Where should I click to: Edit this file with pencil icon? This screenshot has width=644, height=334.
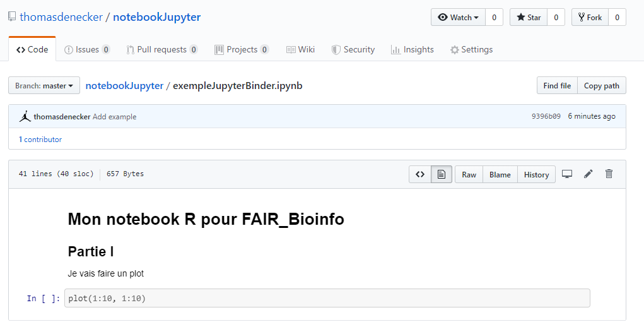click(x=588, y=174)
